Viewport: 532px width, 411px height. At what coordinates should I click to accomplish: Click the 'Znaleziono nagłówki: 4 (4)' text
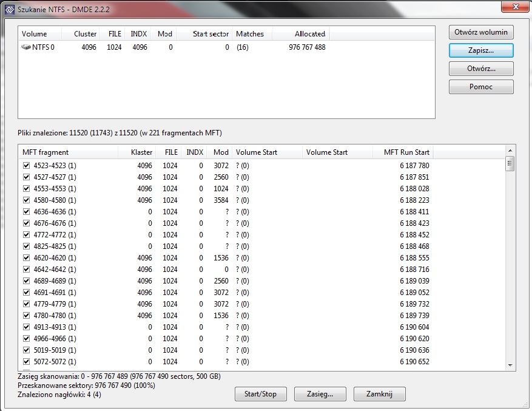(59, 395)
